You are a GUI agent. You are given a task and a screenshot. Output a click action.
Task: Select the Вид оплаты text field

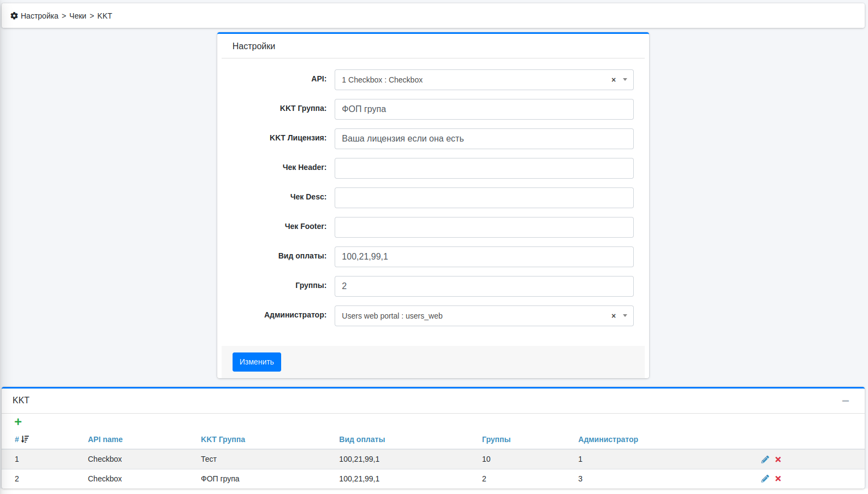(484, 257)
